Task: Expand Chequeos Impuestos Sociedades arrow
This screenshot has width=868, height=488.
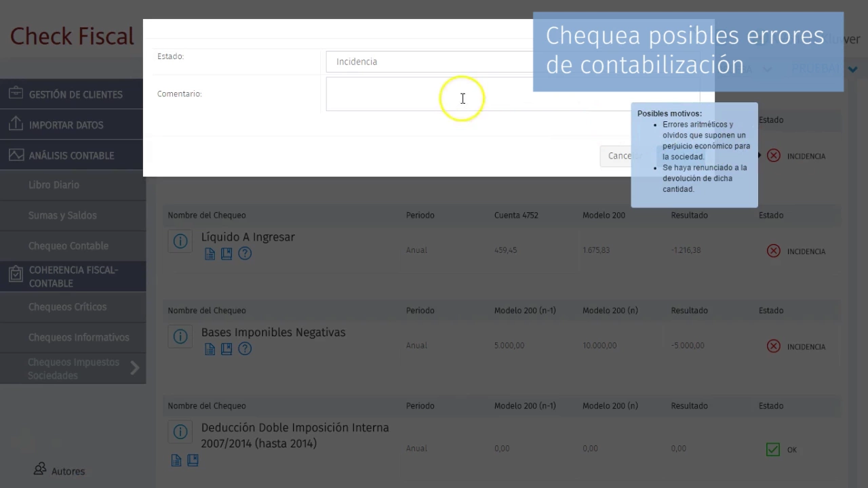Action: [x=134, y=368]
